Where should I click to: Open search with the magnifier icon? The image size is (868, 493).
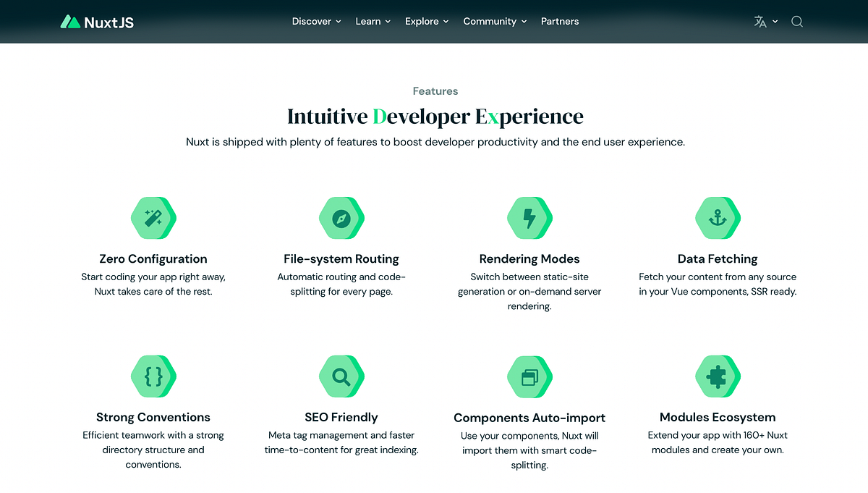(x=797, y=22)
